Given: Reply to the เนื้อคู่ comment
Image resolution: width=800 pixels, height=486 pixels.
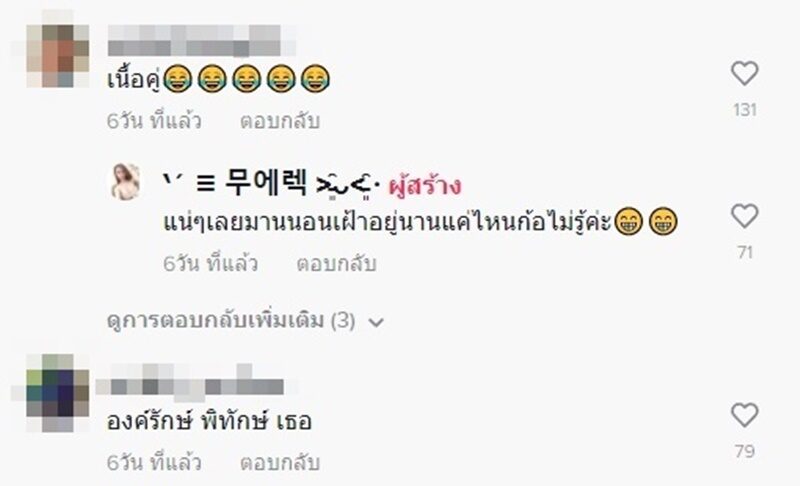Looking at the screenshot, I should [x=280, y=121].
